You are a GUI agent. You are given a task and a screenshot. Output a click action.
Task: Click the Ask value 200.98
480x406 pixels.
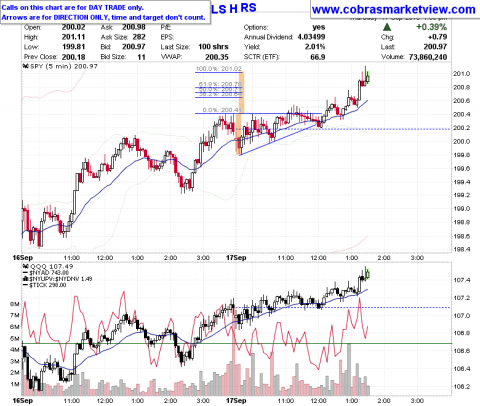tap(134, 27)
